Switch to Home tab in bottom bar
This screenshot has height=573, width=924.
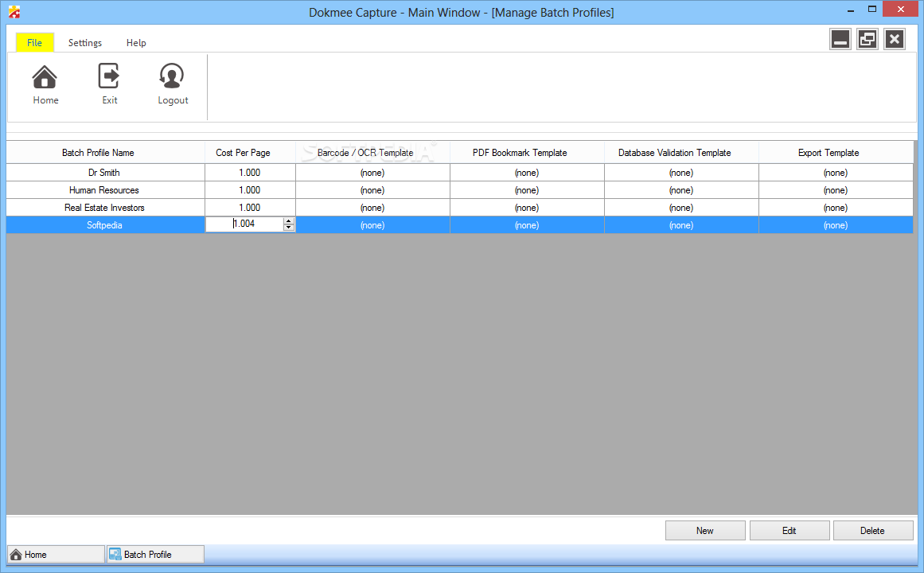[x=56, y=554]
